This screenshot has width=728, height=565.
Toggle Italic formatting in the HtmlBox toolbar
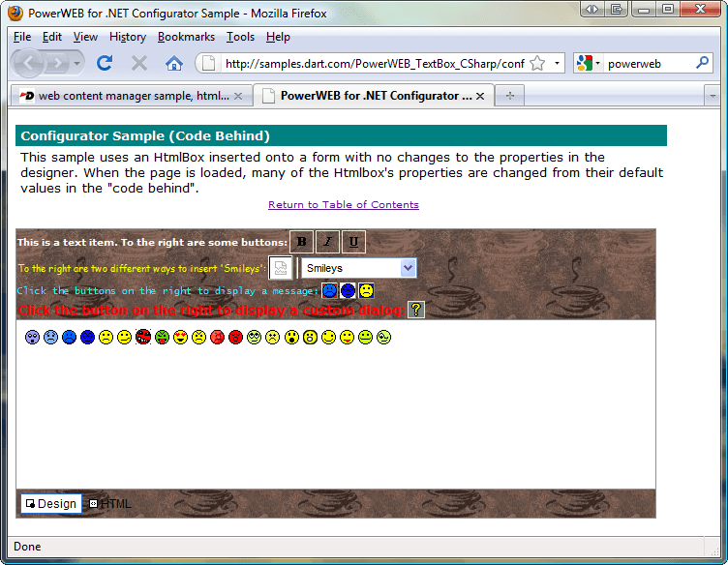(x=328, y=242)
